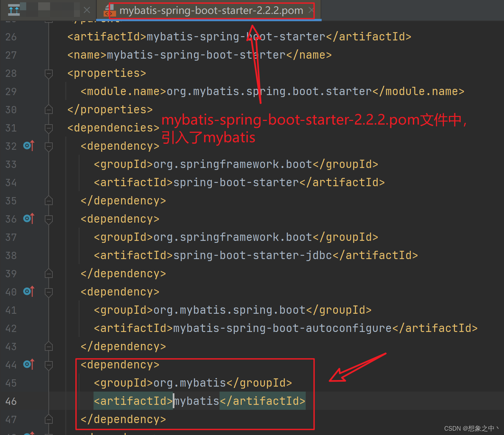Click groupId org.springframework.boot on line 37
The width and height of the screenshot is (504, 435).
[x=236, y=237]
